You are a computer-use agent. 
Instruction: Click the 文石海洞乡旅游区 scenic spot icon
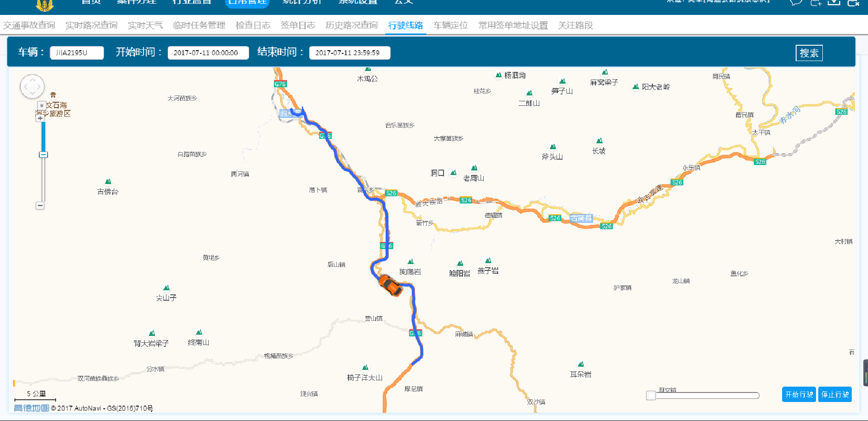(x=53, y=95)
